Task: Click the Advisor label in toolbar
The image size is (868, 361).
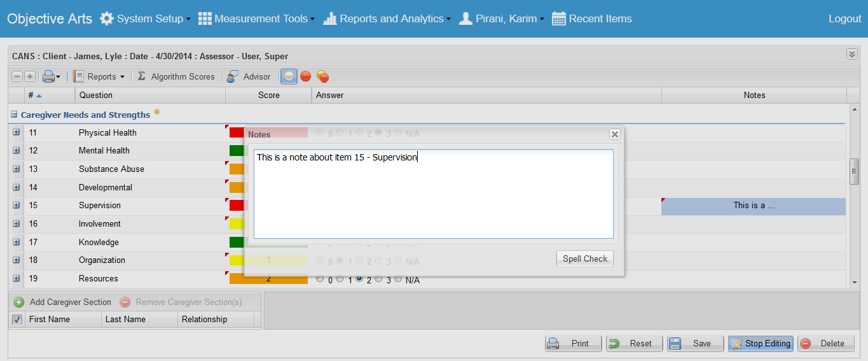Action: pyautogui.click(x=257, y=76)
